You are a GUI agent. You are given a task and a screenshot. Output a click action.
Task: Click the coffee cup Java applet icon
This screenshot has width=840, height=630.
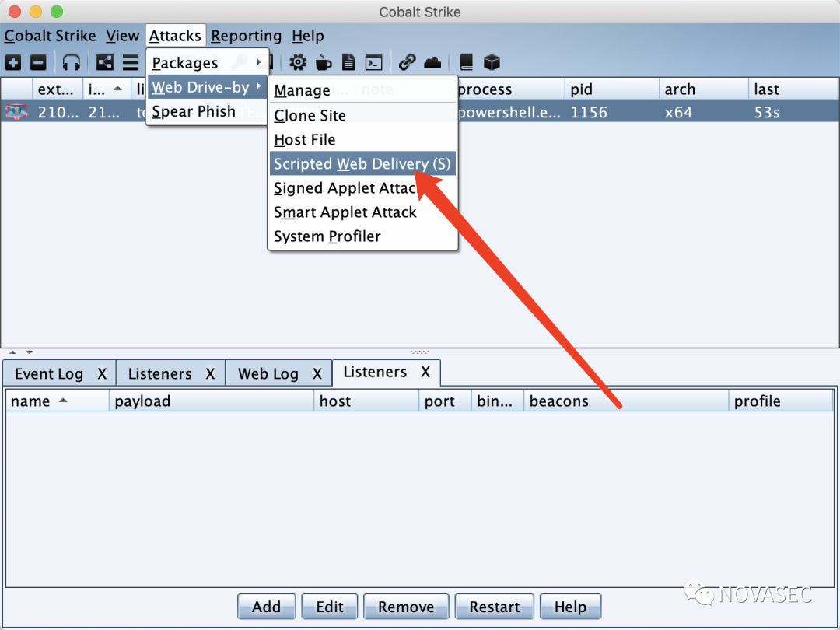click(x=323, y=63)
